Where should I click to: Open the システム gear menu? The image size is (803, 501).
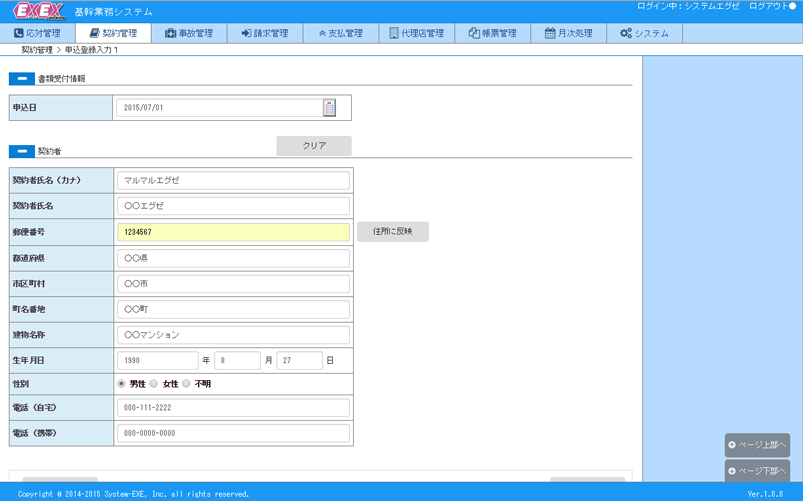(x=644, y=33)
